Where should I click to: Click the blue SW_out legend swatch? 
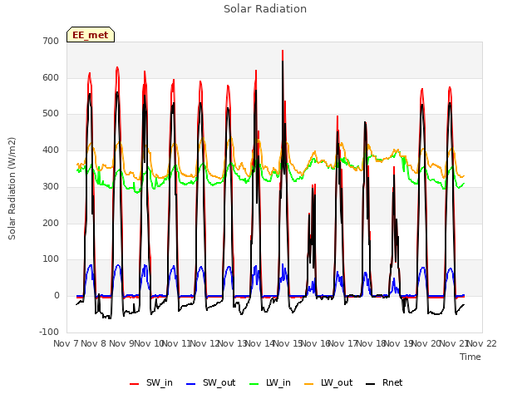point(191,384)
